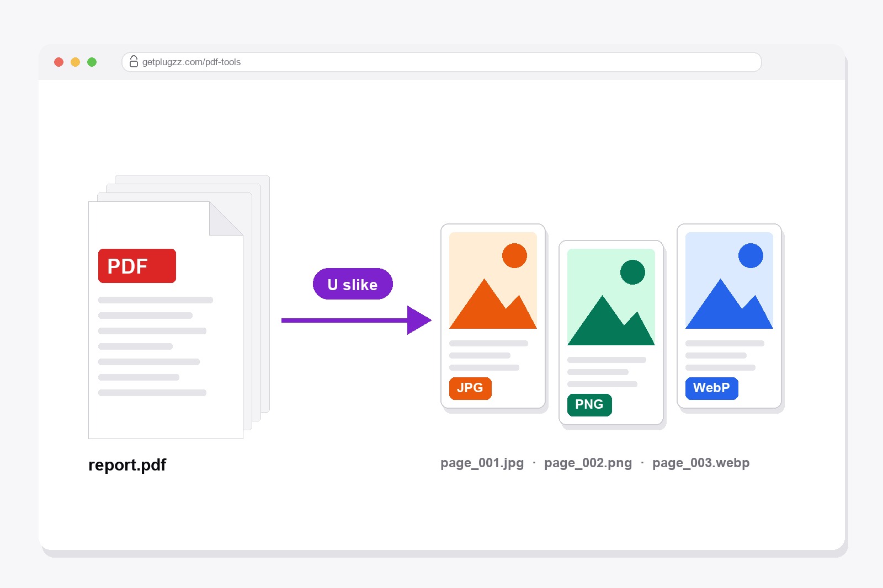Click the green maximize window dot
The image size is (883, 588).
tap(92, 62)
